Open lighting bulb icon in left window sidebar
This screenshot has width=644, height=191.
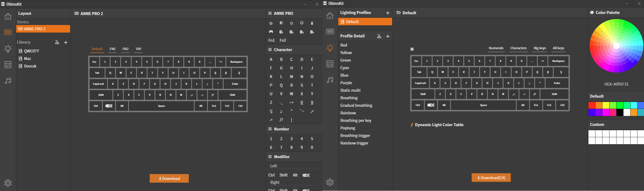[x=8, y=48]
